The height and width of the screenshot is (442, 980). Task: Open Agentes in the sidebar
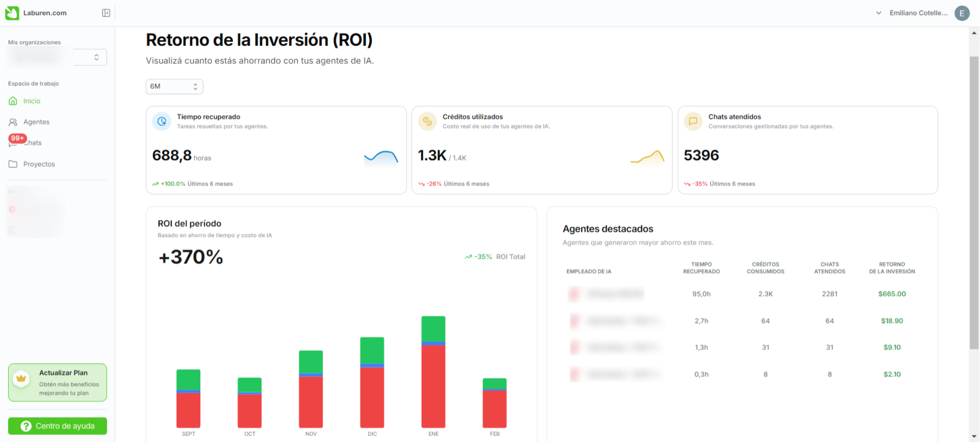coord(36,122)
